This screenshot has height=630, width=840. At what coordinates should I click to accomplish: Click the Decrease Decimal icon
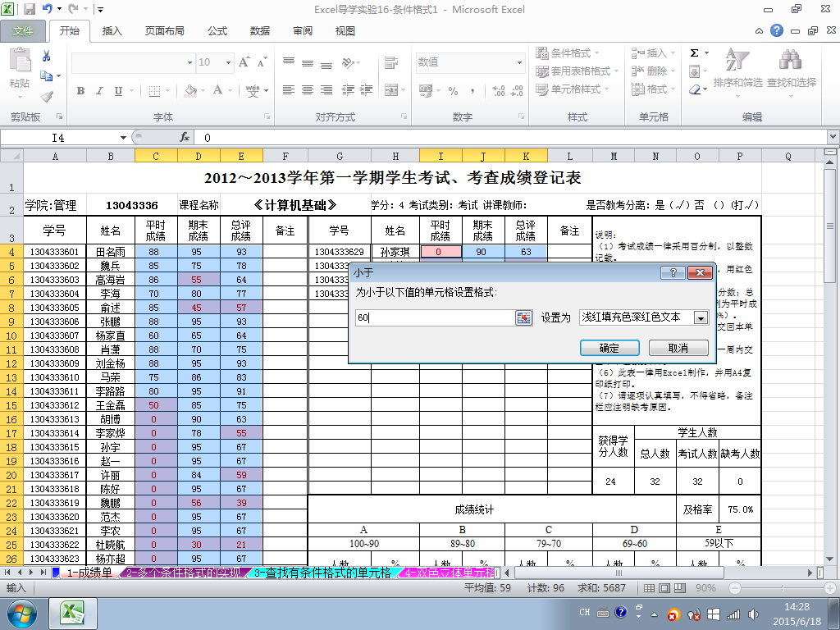517,90
